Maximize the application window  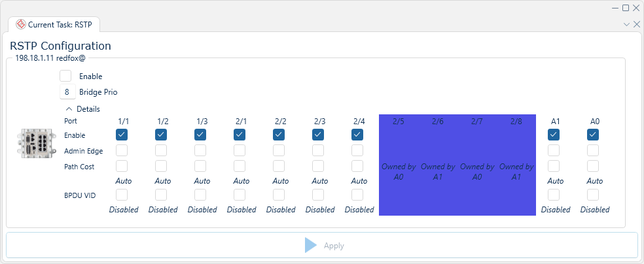pos(626,8)
